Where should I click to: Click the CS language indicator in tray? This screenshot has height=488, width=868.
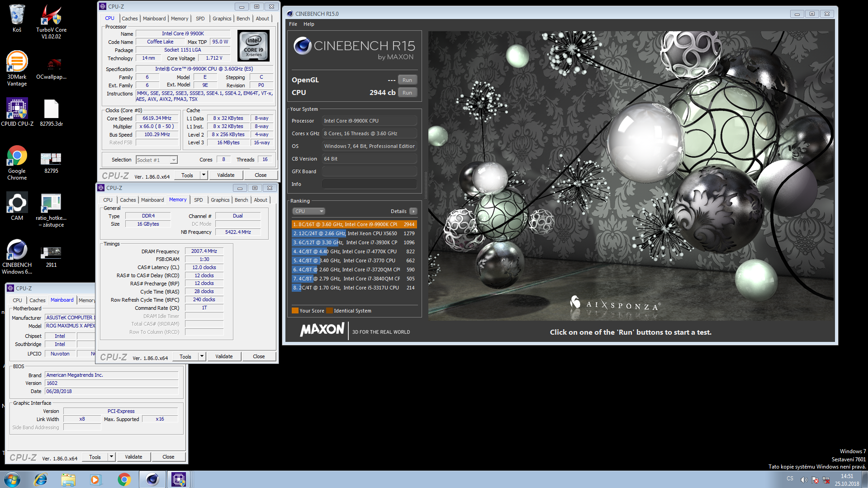790,479
